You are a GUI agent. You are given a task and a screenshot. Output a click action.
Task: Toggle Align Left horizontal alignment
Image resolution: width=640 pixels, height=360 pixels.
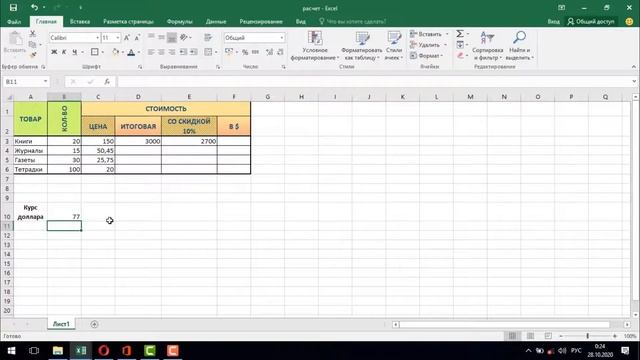151,52
